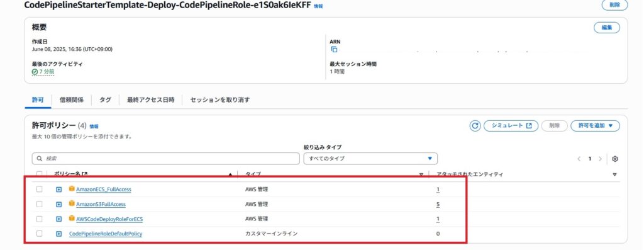Go to the previous page of policies
Viewport: 644px width, 250px height.
pos(579,159)
